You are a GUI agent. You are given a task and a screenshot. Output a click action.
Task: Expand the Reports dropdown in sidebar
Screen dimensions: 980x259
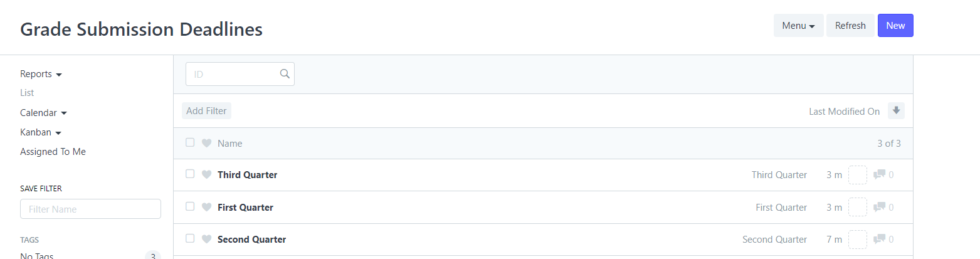(41, 74)
